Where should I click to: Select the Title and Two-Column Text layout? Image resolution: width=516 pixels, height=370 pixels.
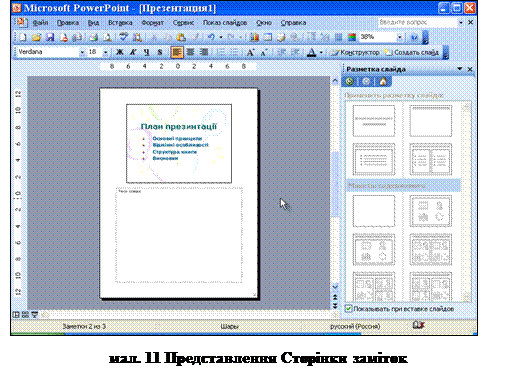click(x=431, y=159)
